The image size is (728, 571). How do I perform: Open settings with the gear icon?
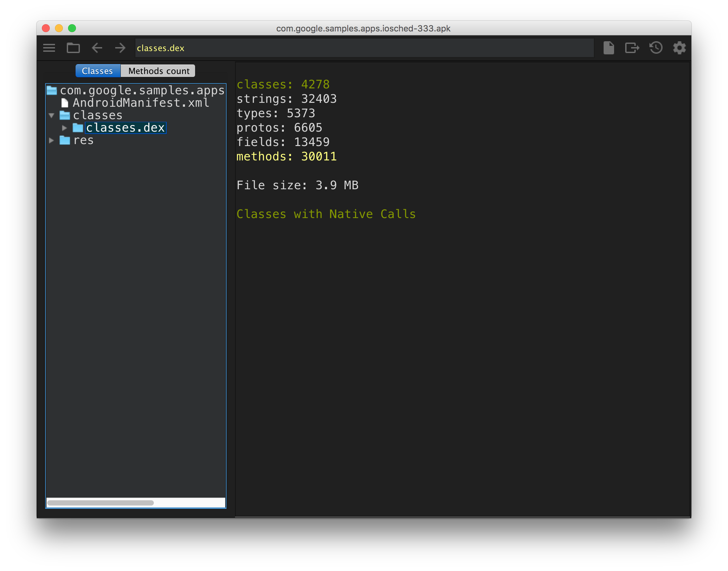[679, 48]
